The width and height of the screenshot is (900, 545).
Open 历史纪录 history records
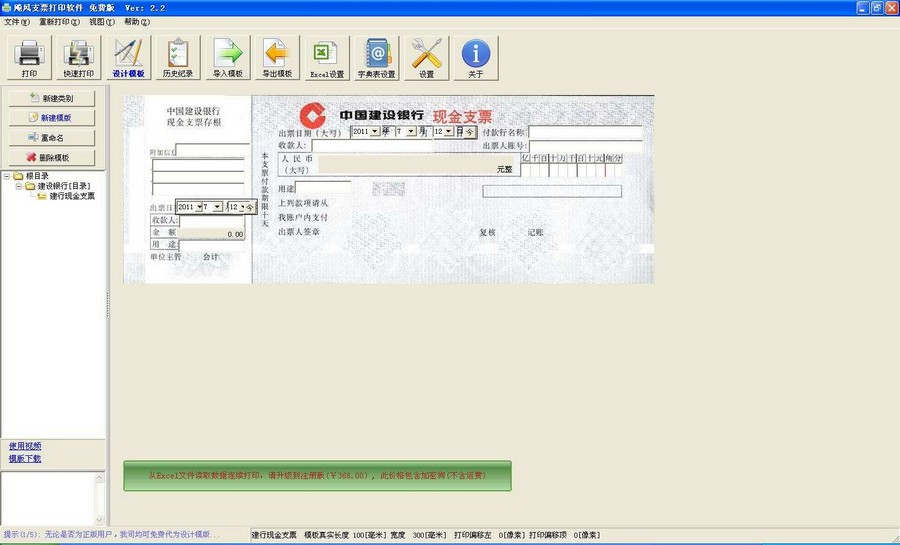pyautogui.click(x=178, y=57)
